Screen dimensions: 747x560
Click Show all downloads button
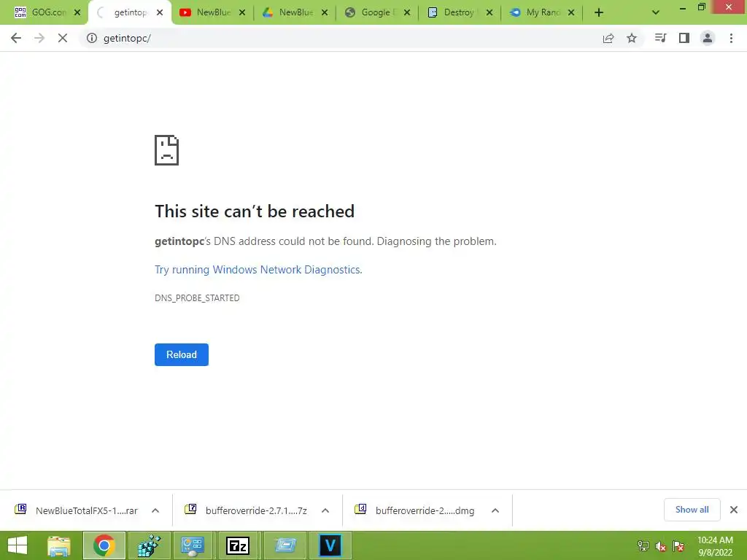coord(692,510)
